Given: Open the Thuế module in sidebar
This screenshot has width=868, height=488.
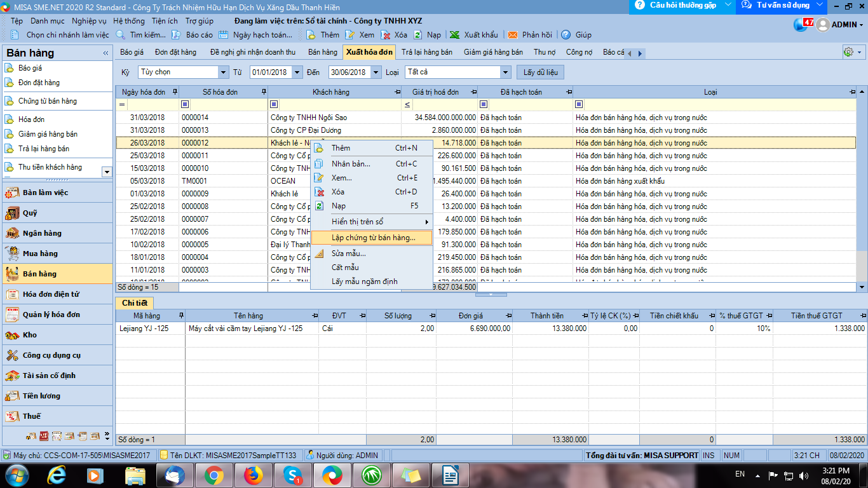Looking at the screenshot, I should coord(57,416).
